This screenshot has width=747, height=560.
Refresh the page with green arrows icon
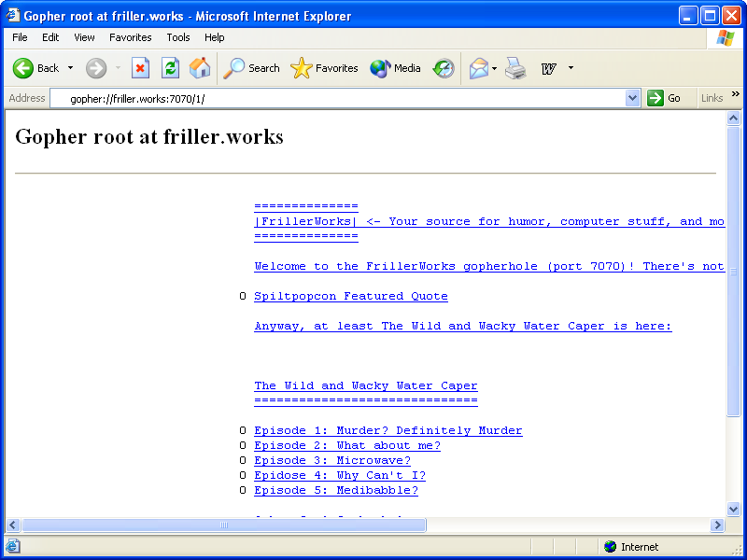point(170,68)
